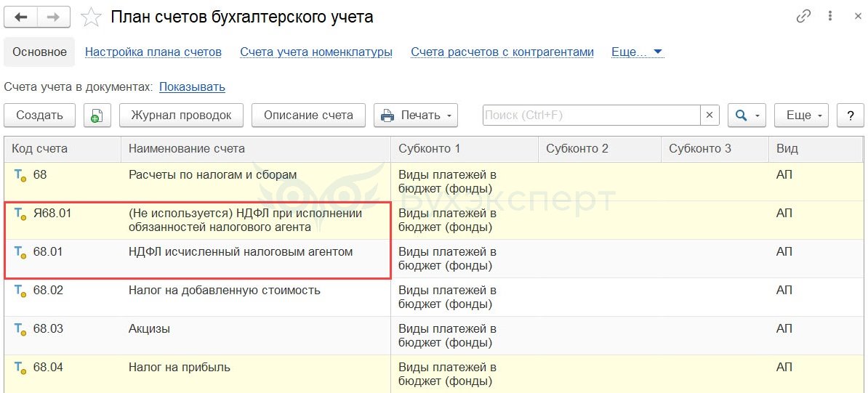Click the Субконто 3 column header
The image size is (868, 393).
tap(715, 148)
